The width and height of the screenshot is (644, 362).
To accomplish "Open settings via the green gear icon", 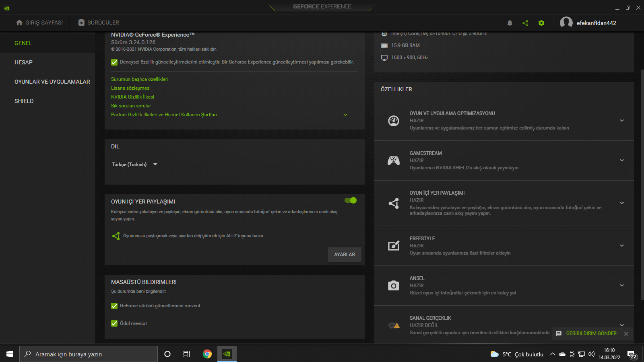I will coord(541,23).
